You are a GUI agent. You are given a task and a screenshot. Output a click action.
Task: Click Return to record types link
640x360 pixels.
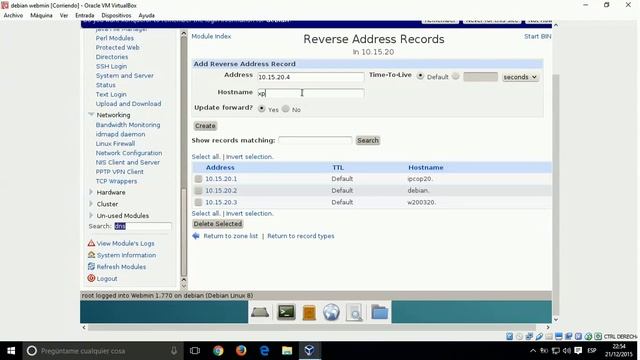[301, 236]
